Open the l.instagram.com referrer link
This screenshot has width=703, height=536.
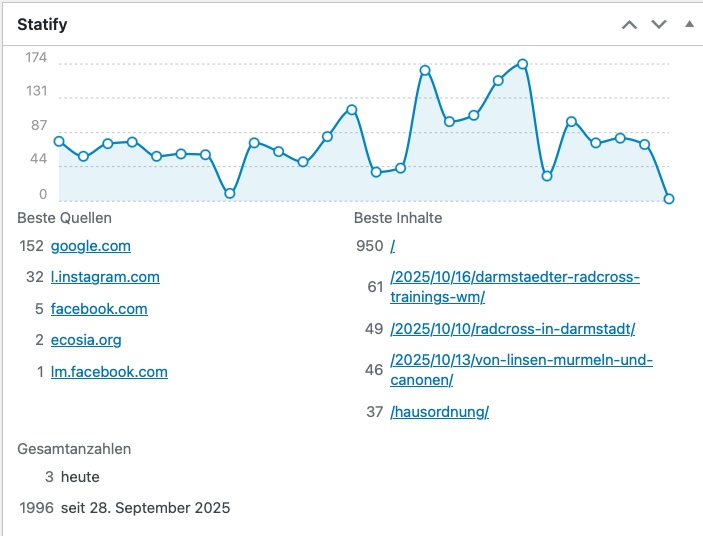[105, 277]
